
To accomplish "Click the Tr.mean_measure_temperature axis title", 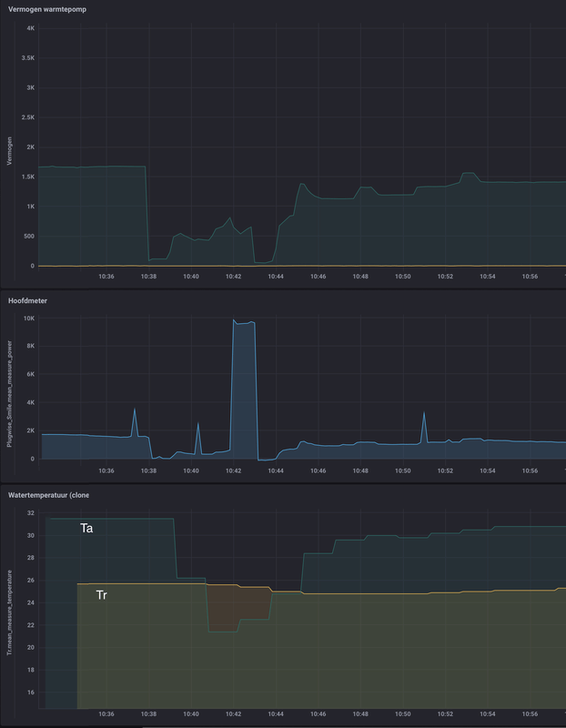I will coord(10,613).
